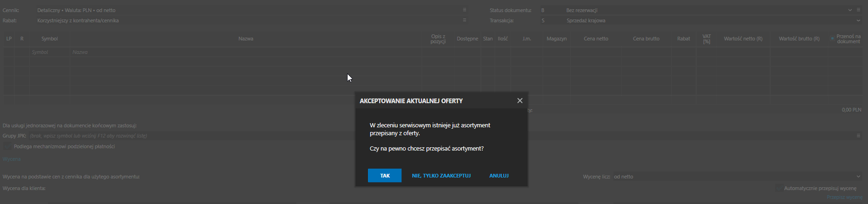The width and height of the screenshot is (868, 204).
Task: Open the Status dokumentu list icon
Action: point(858,10)
